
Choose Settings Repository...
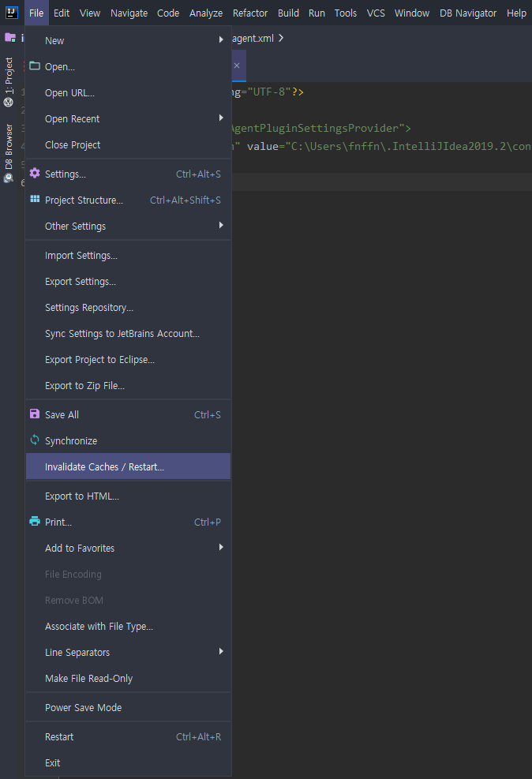pyautogui.click(x=128, y=308)
